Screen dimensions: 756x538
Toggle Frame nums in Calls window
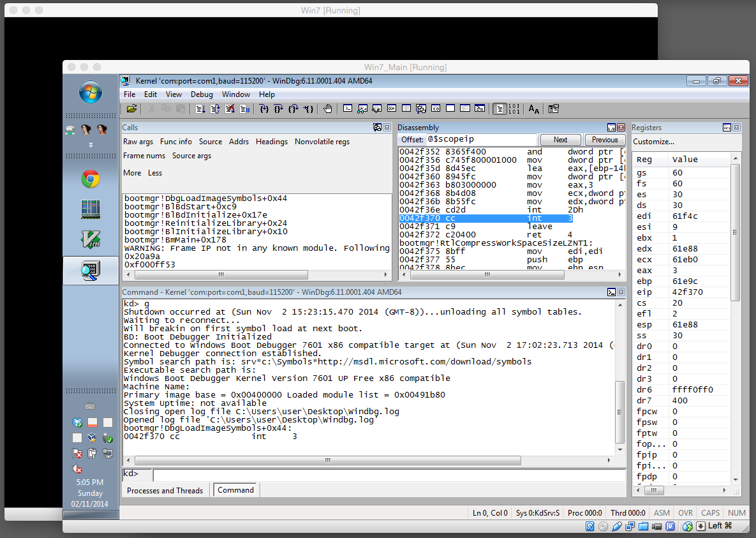144,155
